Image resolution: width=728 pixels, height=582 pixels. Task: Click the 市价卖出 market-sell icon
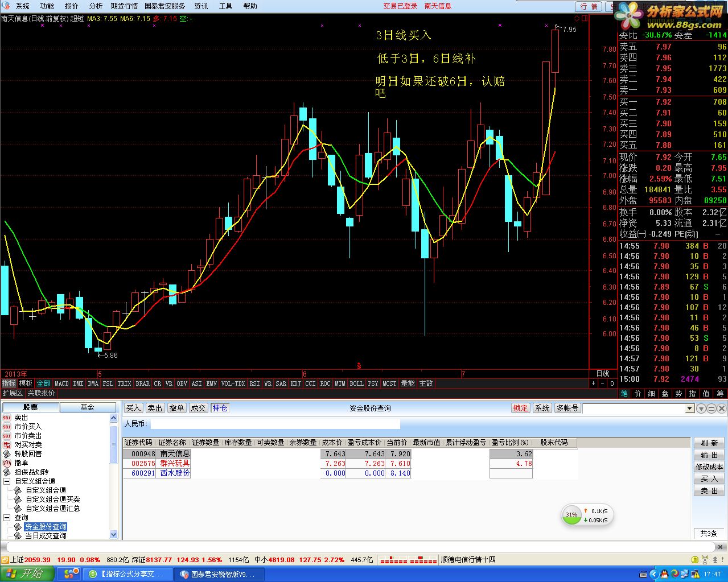[7, 436]
